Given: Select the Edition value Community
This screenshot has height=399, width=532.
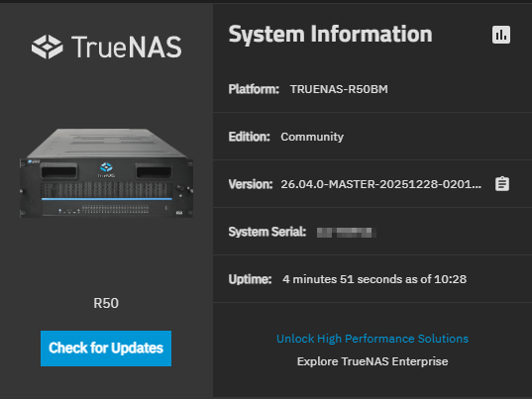Looking at the screenshot, I should coord(312,137).
